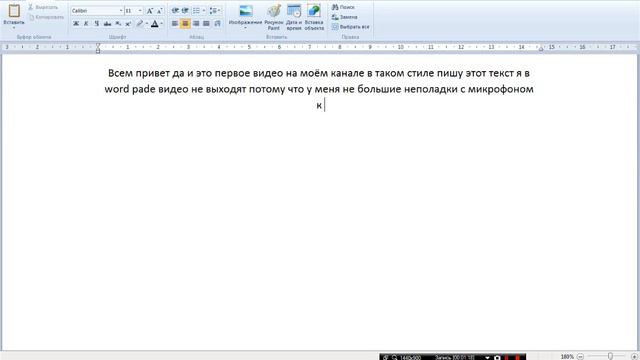This screenshot has width=640, height=360.
Task: Click the recorder magnifier icon
Action: [395, 358]
